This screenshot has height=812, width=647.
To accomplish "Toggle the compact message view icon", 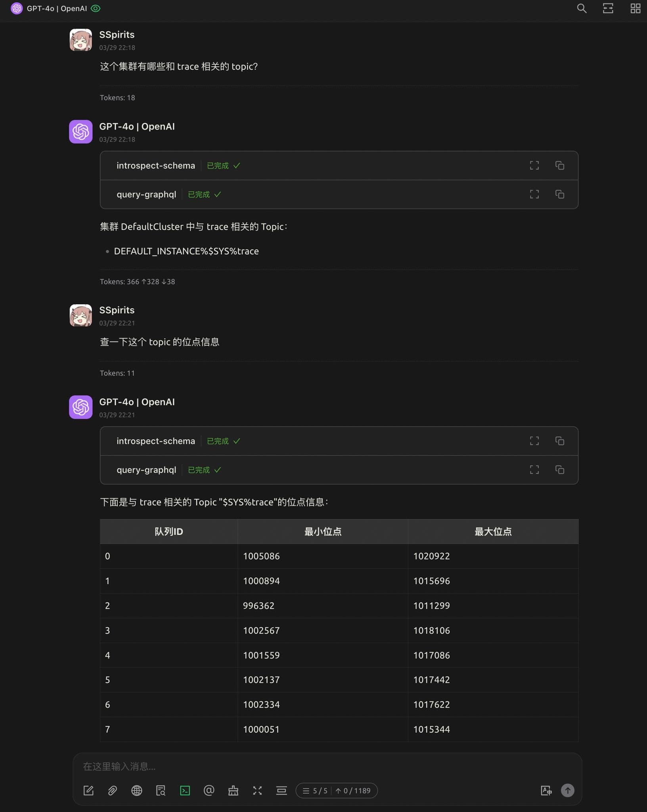I will tap(281, 791).
